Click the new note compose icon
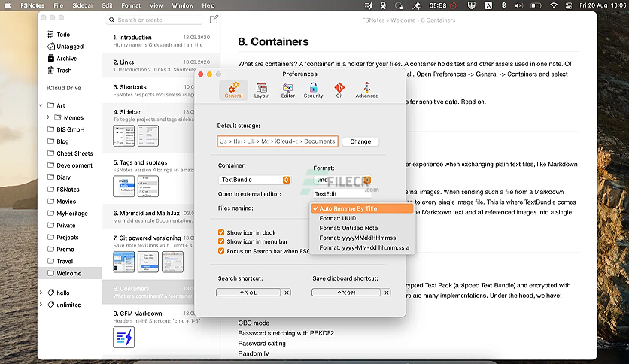The width and height of the screenshot is (629, 364). click(214, 20)
